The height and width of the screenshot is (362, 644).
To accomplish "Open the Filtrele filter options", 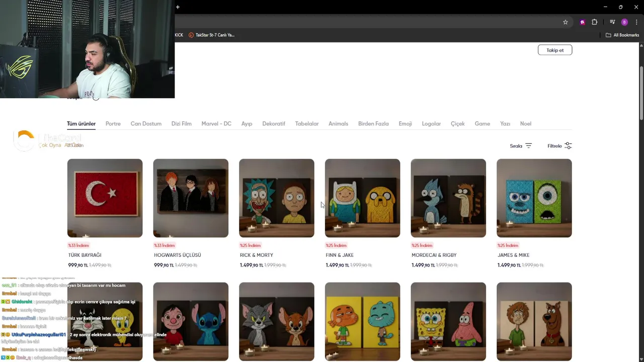I will pyautogui.click(x=559, y=146).
